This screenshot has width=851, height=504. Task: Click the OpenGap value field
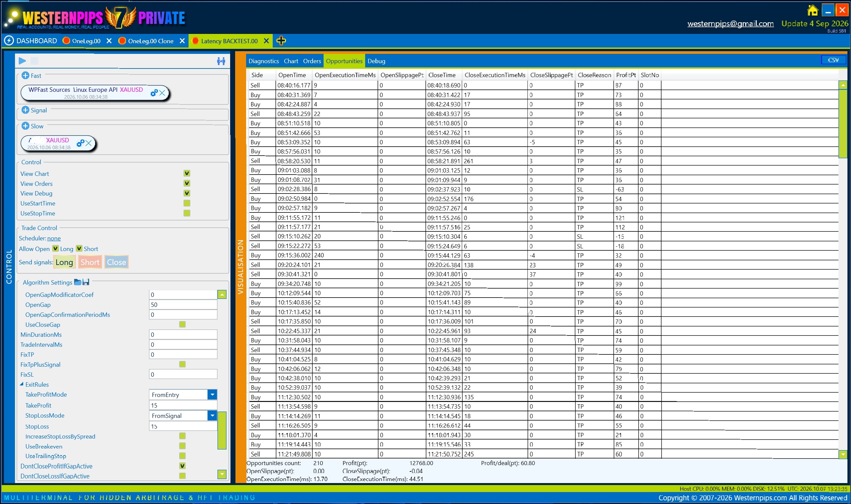tap(183, 304)
